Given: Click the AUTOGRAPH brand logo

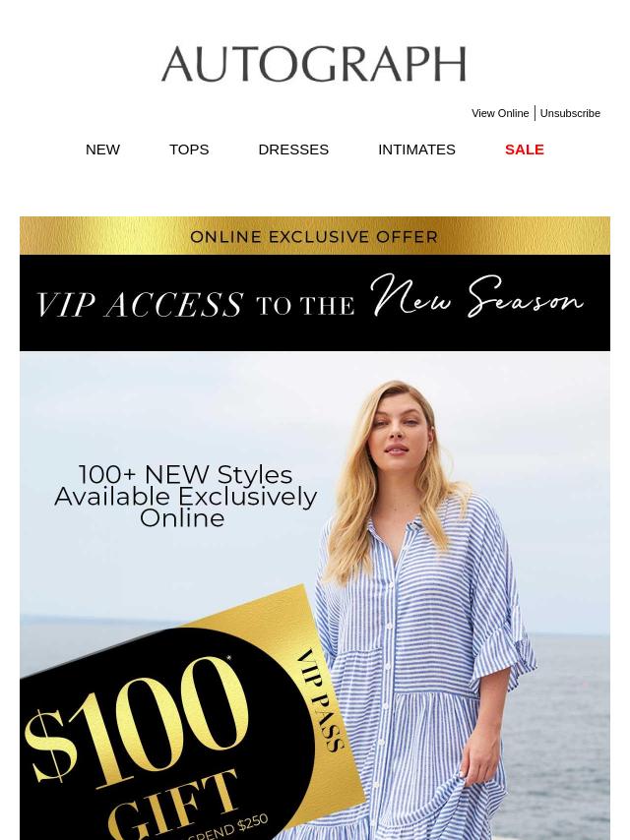Looking at the screenshot, I should click(x=314, y=64).
